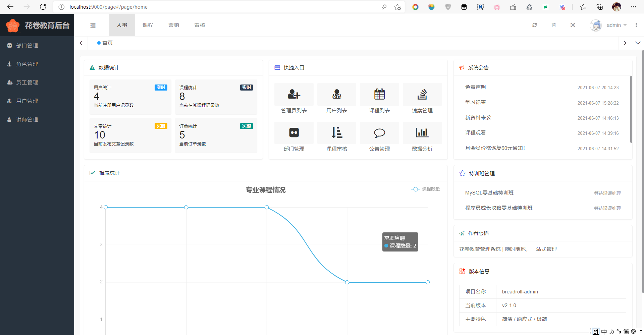The width and height of the screenshot is (644, 335).
Task: Open the 数据分析 bar chart quick entry
Action: coord(422,133)
